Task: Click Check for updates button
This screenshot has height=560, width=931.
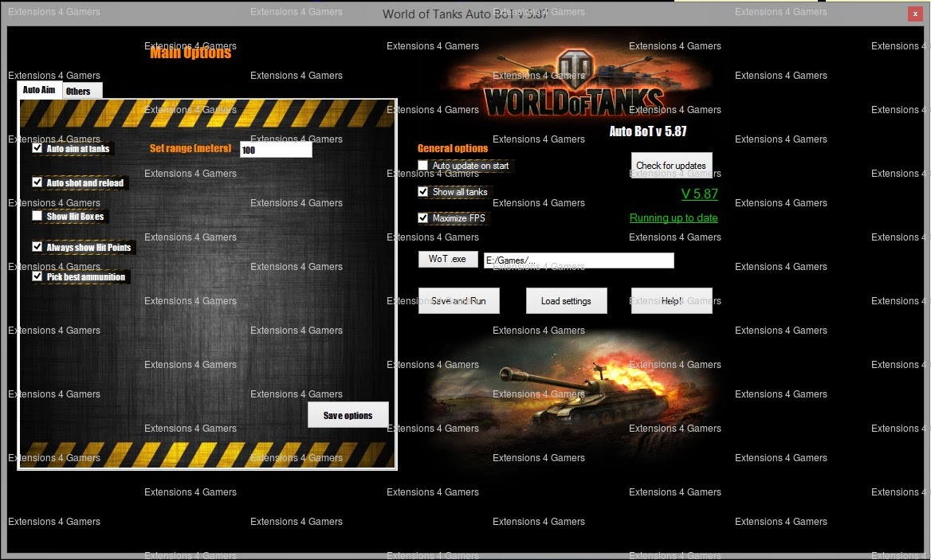Action: (x=671, y=165)
